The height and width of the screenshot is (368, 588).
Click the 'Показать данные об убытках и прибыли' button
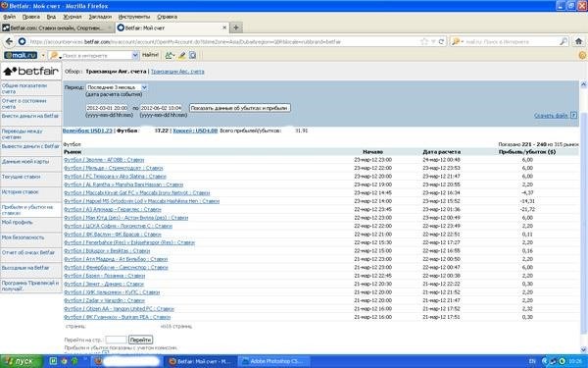[x=240, y=108]
